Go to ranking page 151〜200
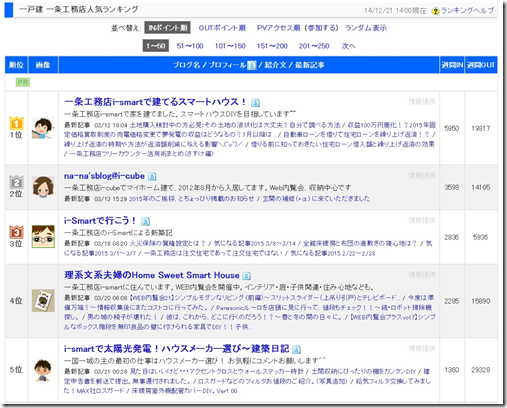 pos(272,46)
